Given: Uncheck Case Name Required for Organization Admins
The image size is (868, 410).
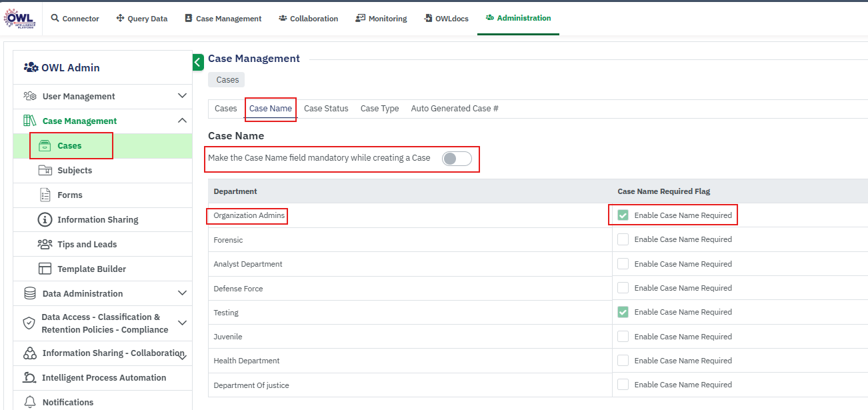Looking at the screenshot, I should click(623, 215).
